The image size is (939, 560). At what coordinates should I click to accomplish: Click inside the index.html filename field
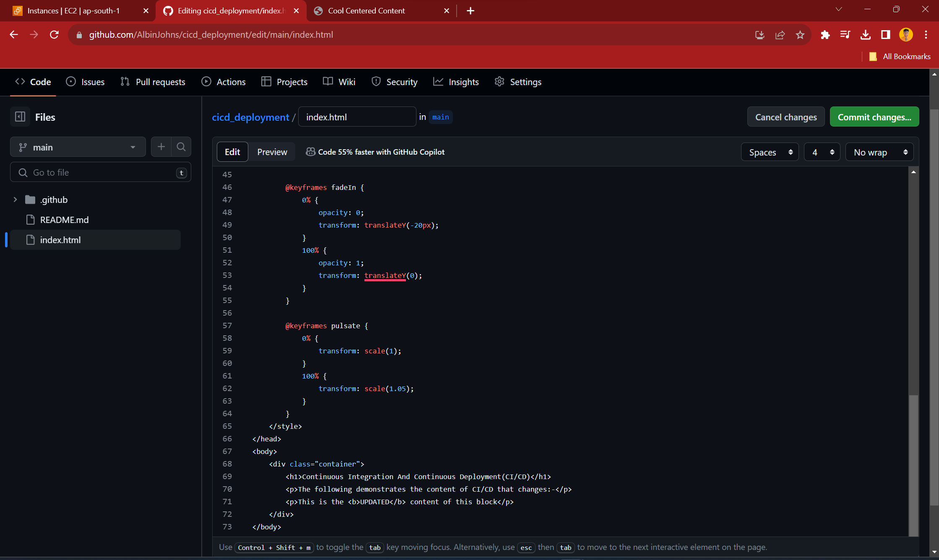pyautogui.click(x=357, y=117)
